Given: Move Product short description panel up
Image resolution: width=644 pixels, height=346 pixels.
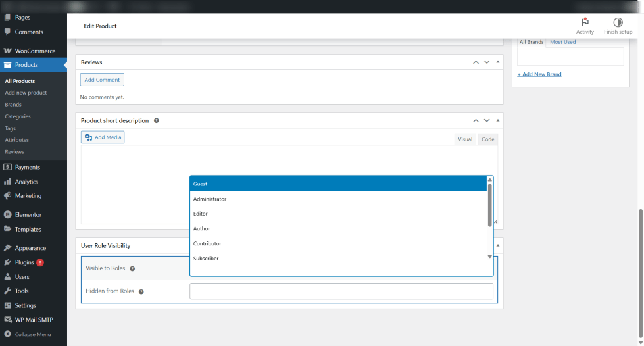Looking at the screenshot, I should pos(476,121).
